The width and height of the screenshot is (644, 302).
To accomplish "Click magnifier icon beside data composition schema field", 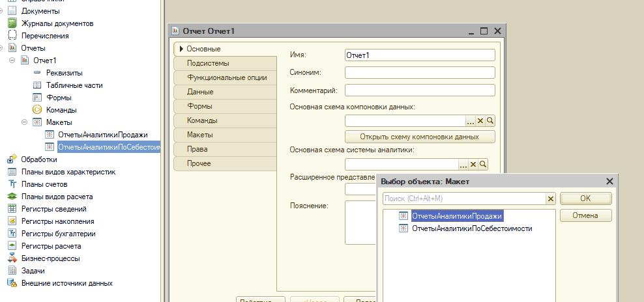I will click(490, 121).
